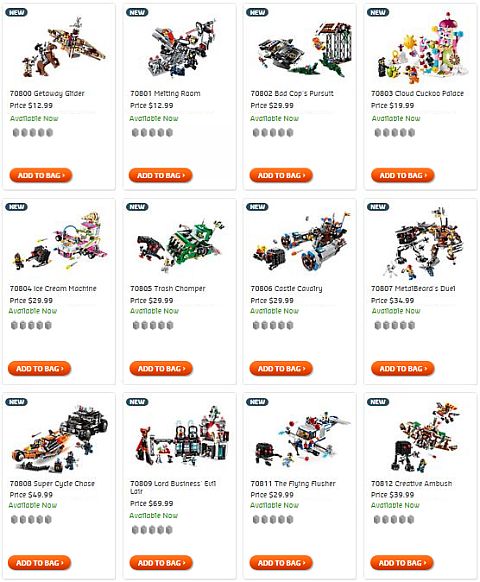Viewport: 480px width, 582px height.
Task: Click the rating bricks under Getaway Glider
Action: coord(33,133)
